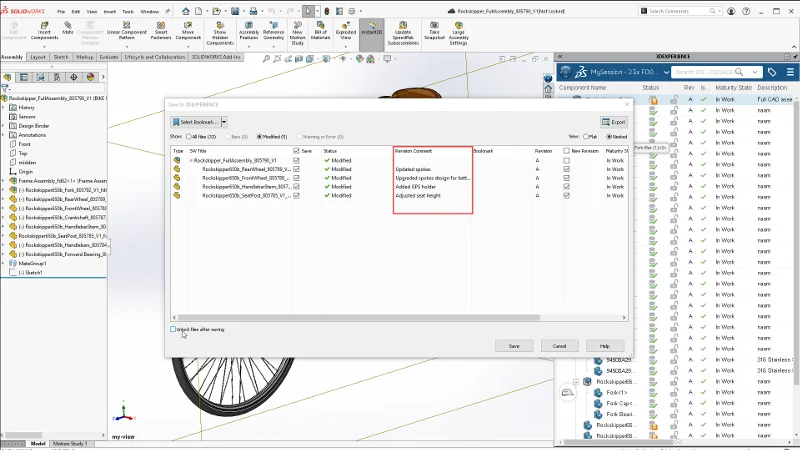Image resolution: width=800 pixels, height=450 pixels.
Task: Click the Insert Components tool
Action: pyautogui.click(x=44, y=34)
